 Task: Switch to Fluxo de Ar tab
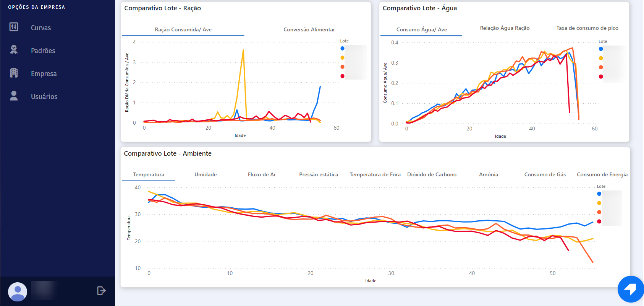point(262,174)
